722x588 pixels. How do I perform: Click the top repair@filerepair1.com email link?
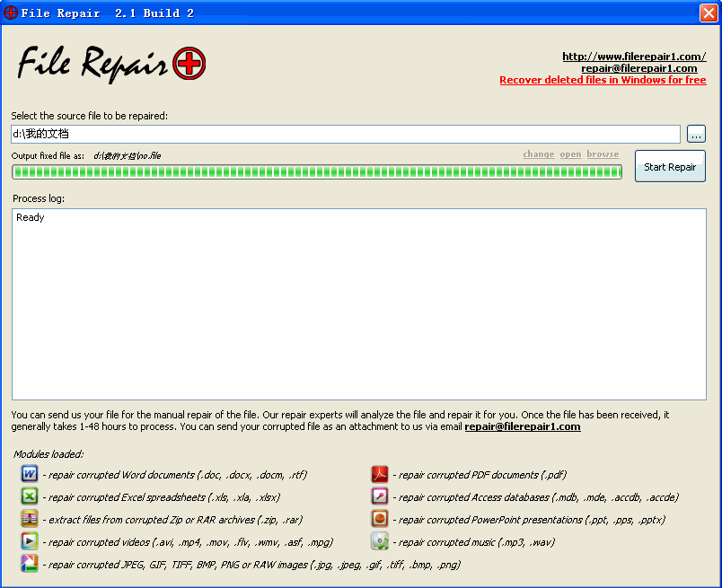tap(639, 68)
